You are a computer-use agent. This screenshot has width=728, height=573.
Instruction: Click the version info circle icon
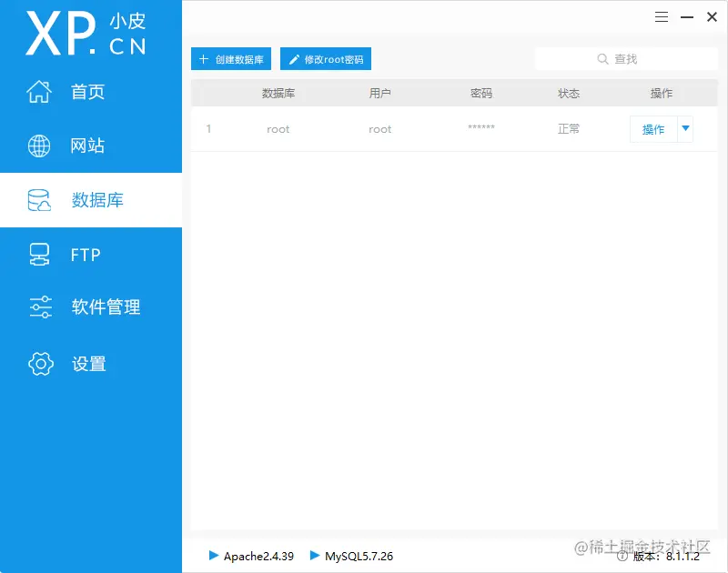[622, 557]
